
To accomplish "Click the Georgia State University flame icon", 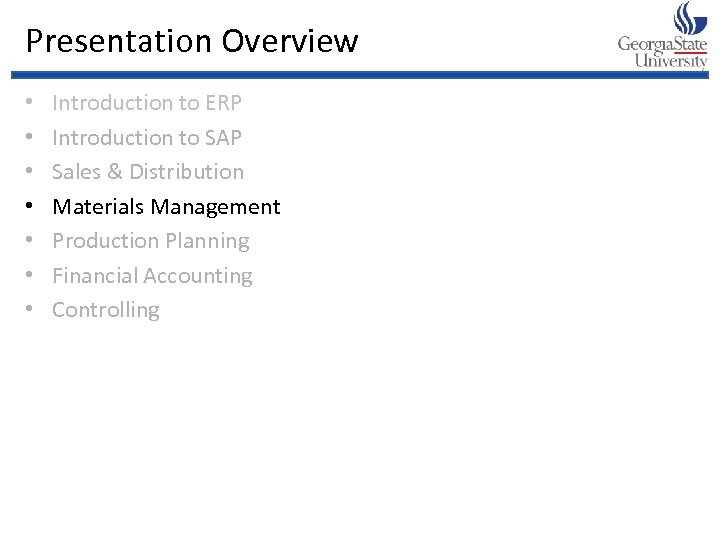I will [x=690, y=18].
